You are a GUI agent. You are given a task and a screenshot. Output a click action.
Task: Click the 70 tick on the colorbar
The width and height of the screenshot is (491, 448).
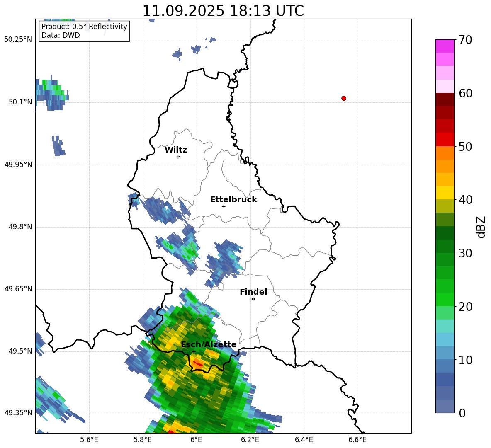pyautogui.click(x=465, y=40)
